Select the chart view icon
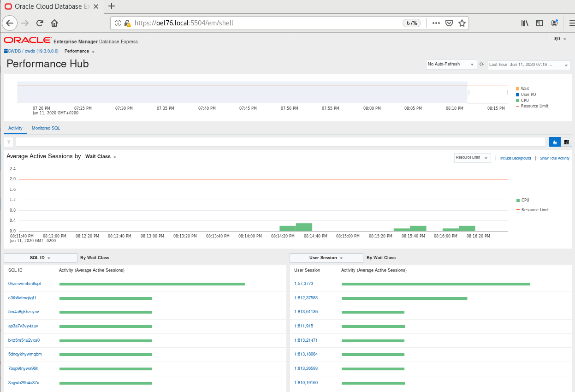The width and height of the screenshot is (575, 392). 555,142
